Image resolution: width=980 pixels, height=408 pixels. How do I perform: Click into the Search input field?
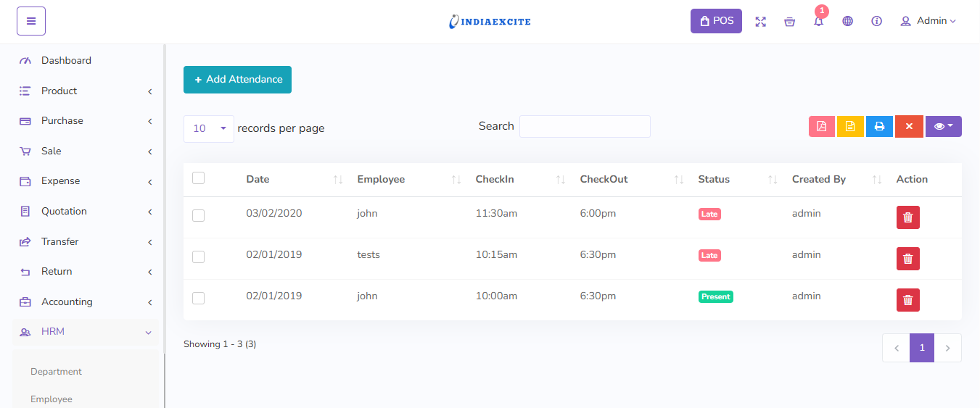click(x=585, y=126)
